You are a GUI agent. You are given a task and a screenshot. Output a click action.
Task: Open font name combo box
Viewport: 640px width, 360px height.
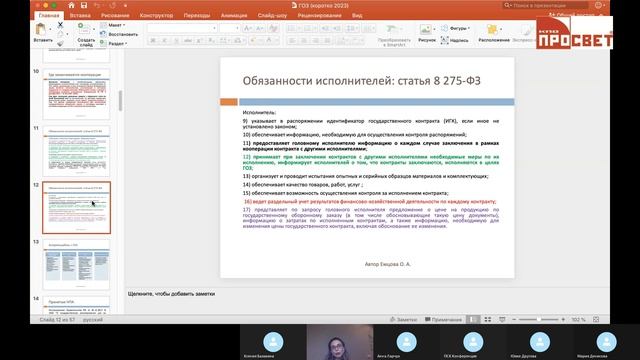coord(182,28)
